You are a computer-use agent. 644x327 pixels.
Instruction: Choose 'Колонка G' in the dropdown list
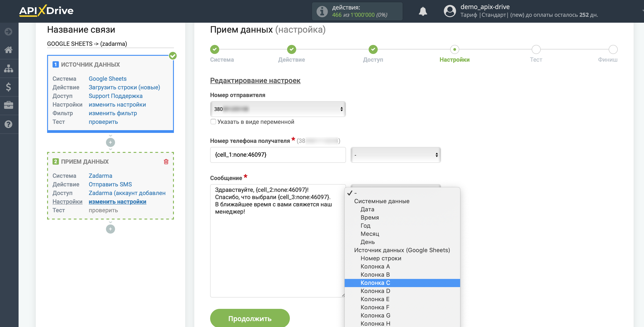coord(402,315)
